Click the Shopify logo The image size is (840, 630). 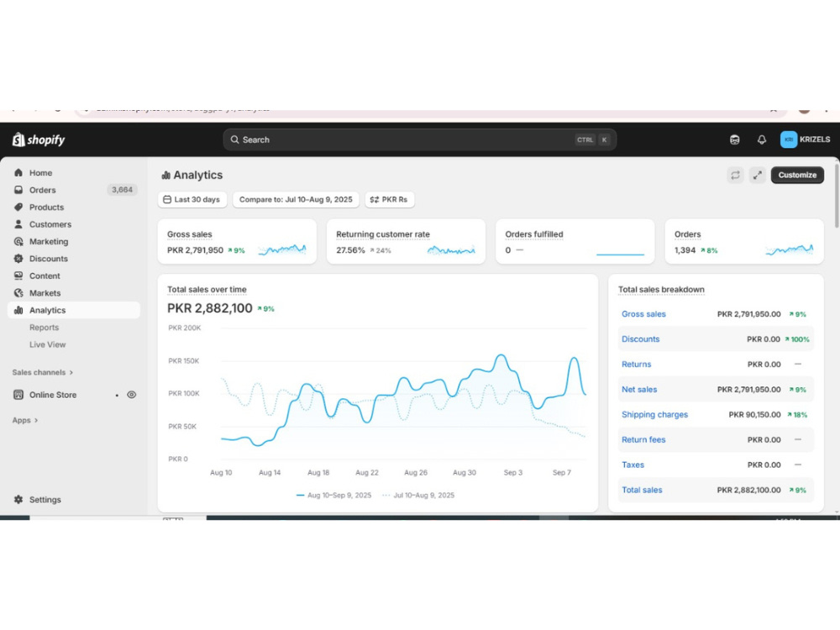39,139
